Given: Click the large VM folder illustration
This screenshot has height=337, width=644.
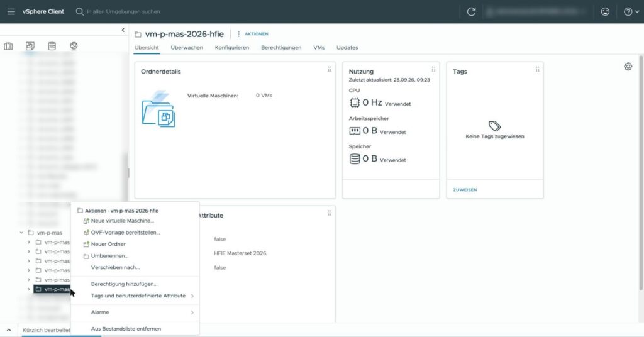Looking at the screenshot, I should click(x=159, y=109).
